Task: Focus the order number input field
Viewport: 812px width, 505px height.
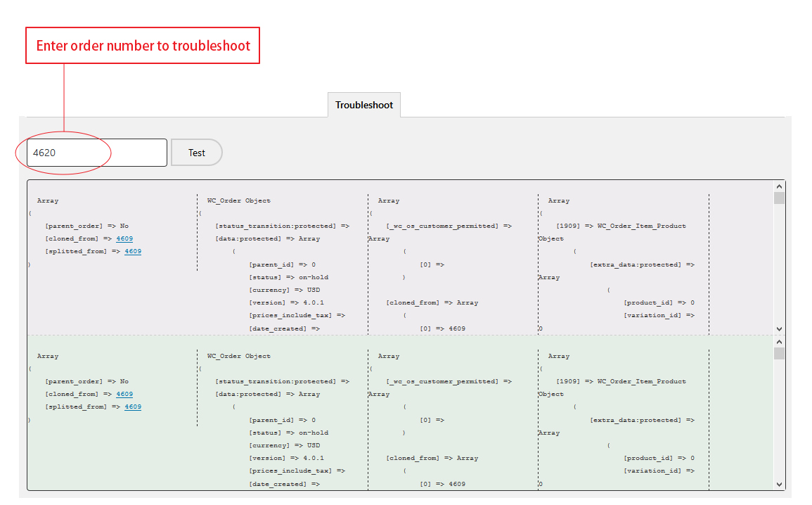Action: tap(96, 153)
